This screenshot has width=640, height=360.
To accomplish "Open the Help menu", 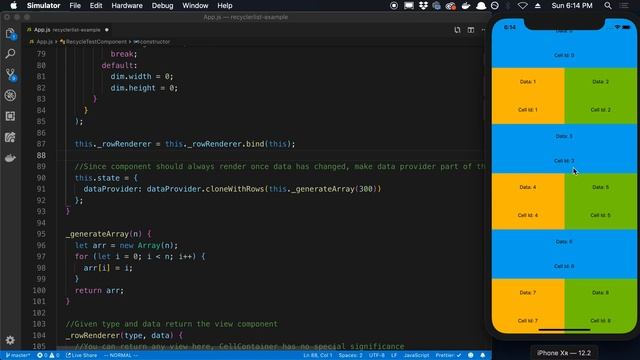I will pyautogui.click(x=224, y=6).
